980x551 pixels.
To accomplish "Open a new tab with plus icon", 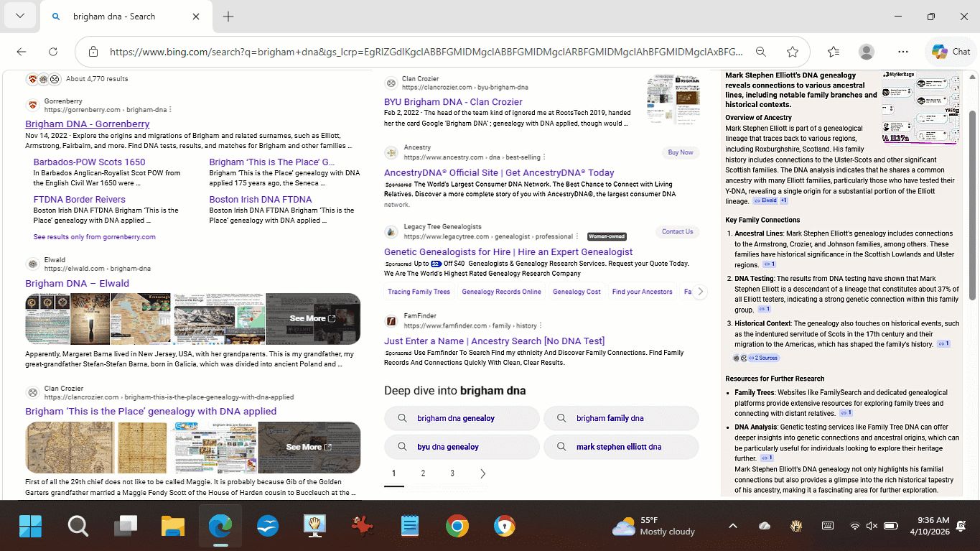I will pos(228,17).
